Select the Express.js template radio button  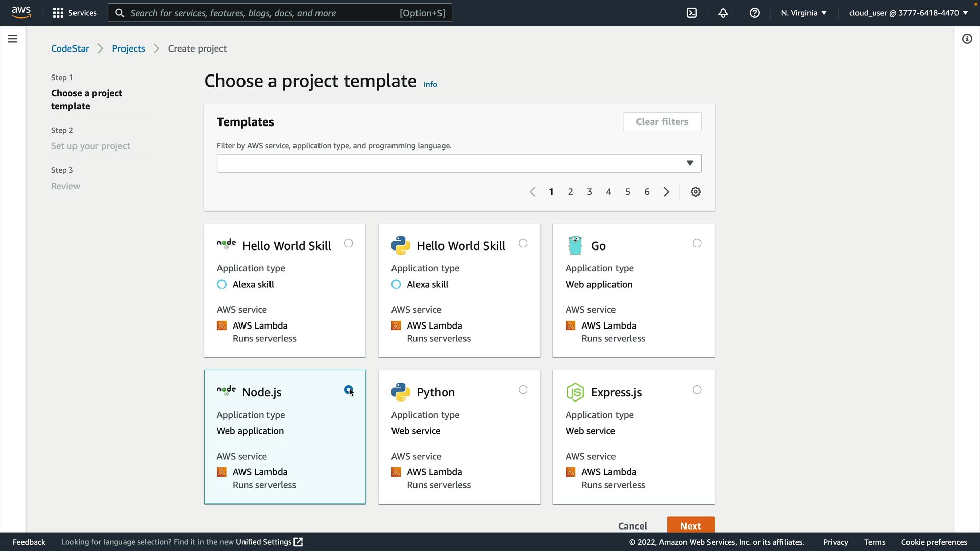697,390
